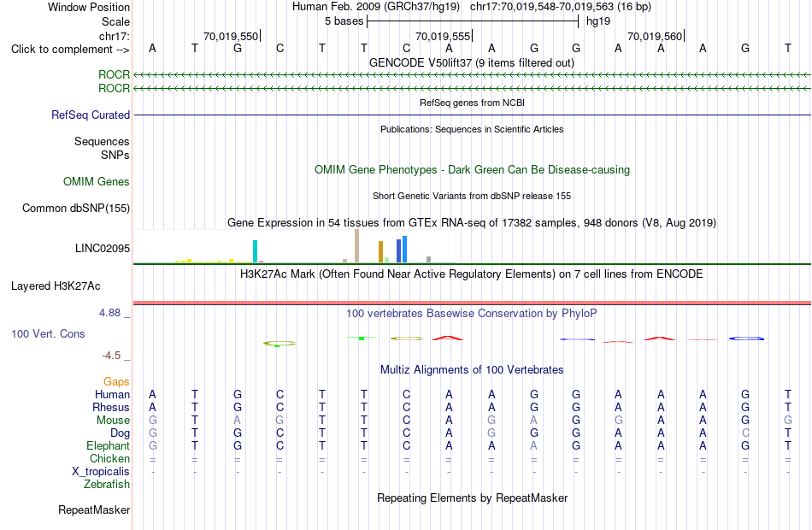Click 'Repeating Elements by RepeatMasker' title
The height and width of the screenshot is (530, 812).
point(472,498)
